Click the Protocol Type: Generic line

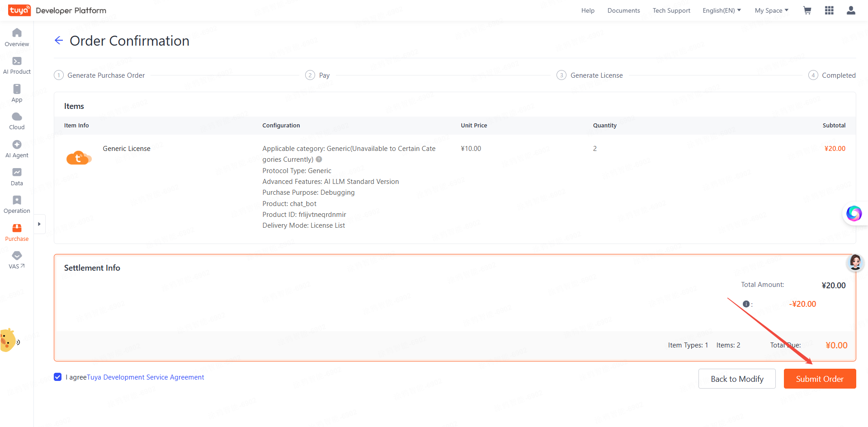[x=297, y=171]
